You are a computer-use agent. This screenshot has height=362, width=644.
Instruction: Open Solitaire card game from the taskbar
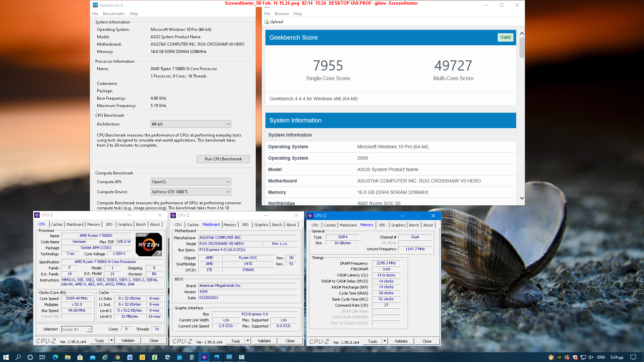coord(167,357)
